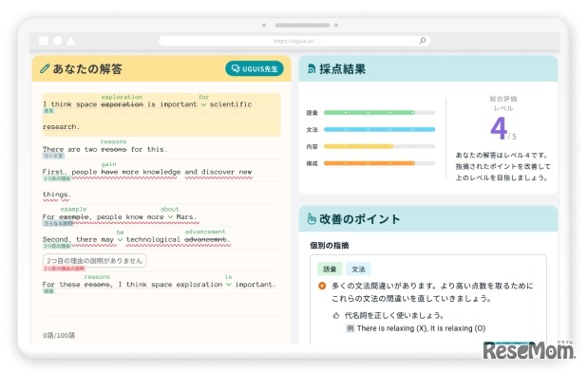Click the level score 4 / 5
The image size is (588, 372).
(503, 129)
